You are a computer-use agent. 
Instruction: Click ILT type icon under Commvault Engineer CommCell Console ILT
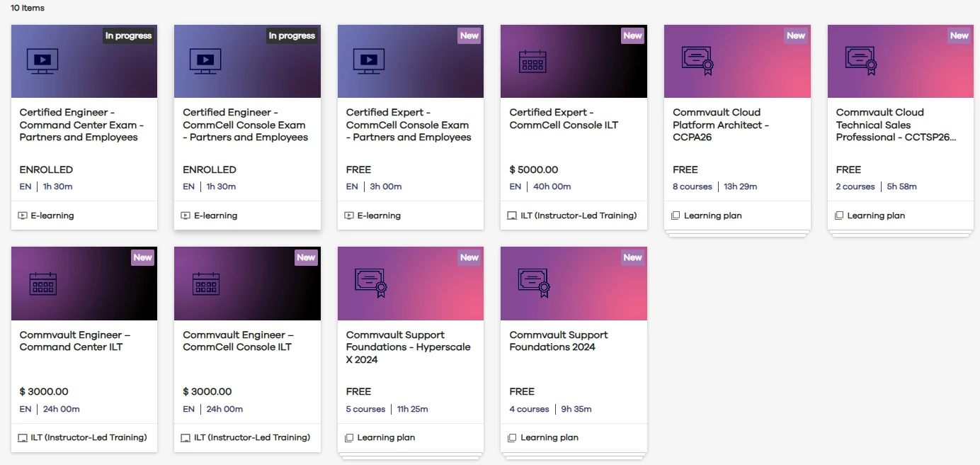click(x=186, y=438)
